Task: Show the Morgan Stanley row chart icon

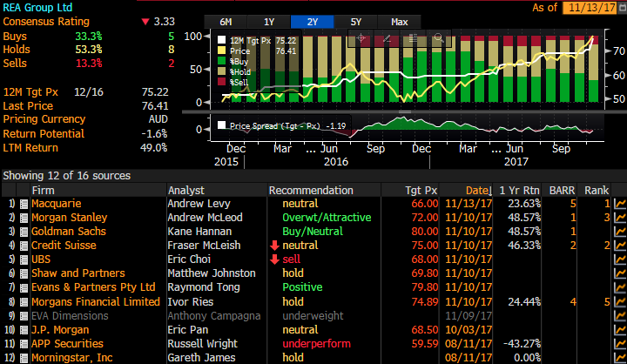Action: 620,218
